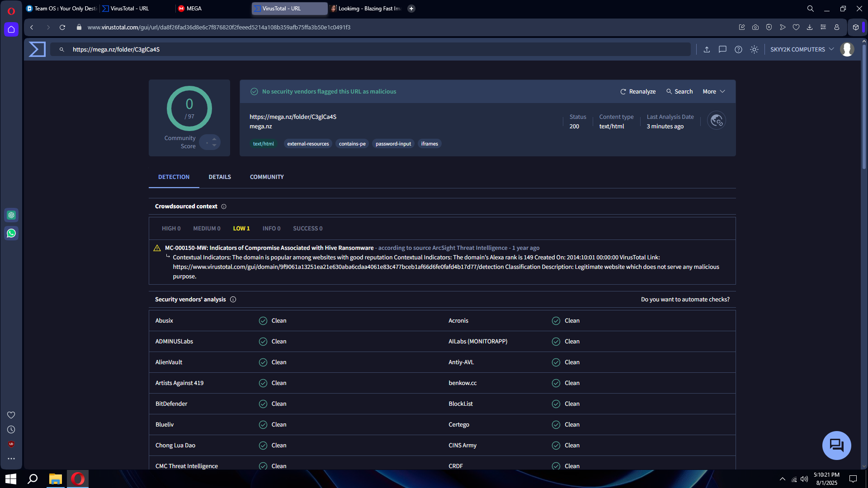This screenshot has height=488, width=868.
Task: Select the HIGH 0 context filter
Action: (171, 229)
